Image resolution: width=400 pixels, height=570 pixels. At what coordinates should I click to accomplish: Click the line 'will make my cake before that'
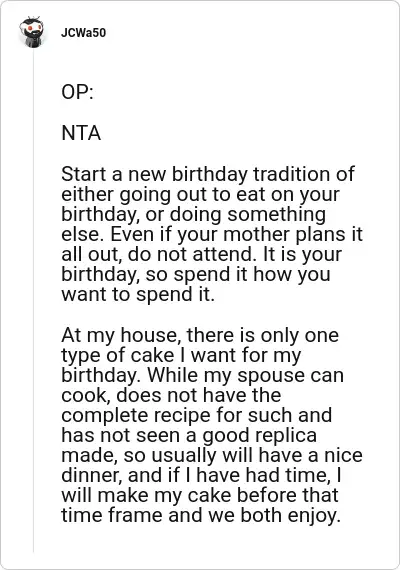click(200, 495)
